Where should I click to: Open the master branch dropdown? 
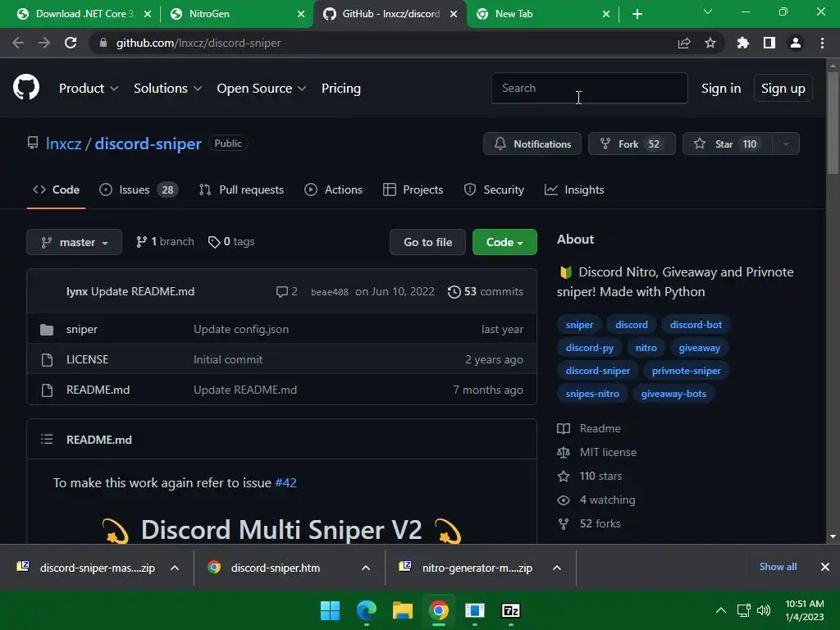pyautogui.click(x=74, y=242)
